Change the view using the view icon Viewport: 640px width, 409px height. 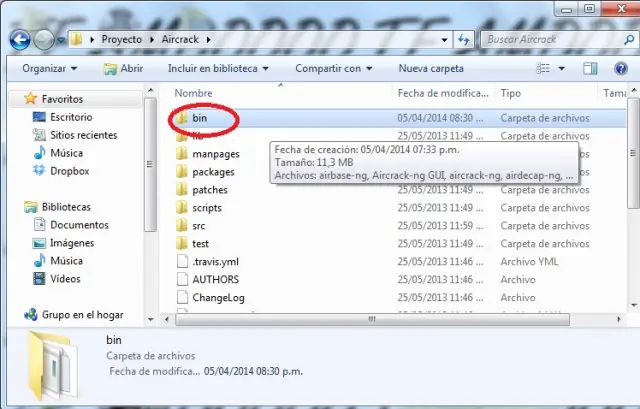click(x=543, y=68)
